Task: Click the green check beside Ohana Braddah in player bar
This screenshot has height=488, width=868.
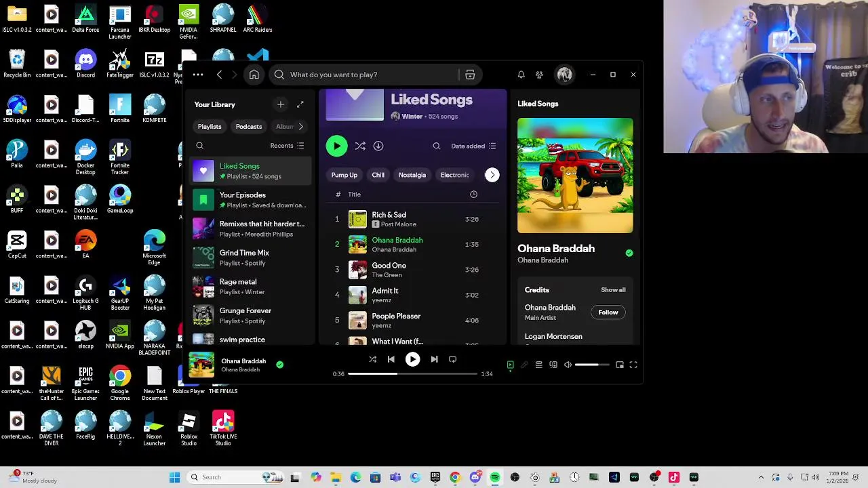Action: tap(279, 365)
